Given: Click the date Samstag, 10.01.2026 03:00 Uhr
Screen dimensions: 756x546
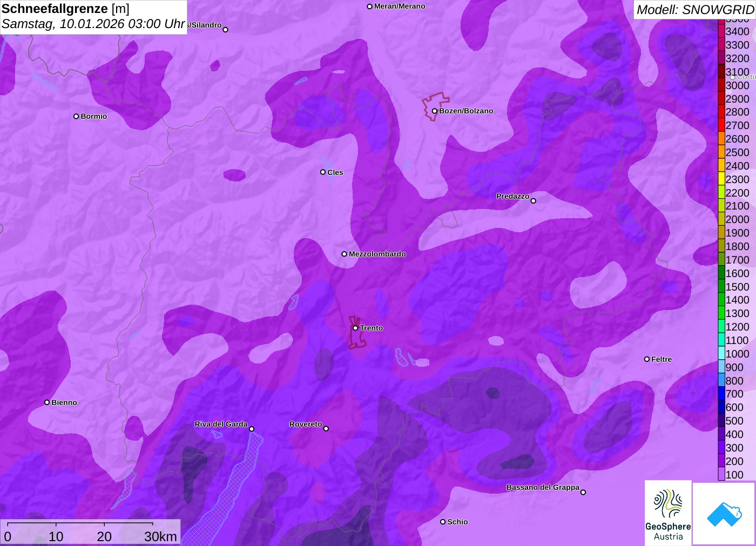Looking at the screenshot, I should 93,24.
